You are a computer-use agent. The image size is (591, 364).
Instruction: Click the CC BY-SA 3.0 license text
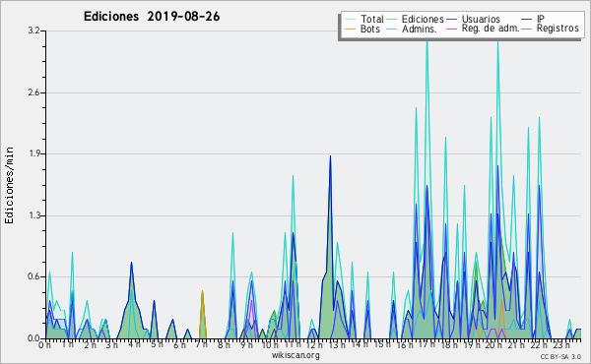pos(560,356)
